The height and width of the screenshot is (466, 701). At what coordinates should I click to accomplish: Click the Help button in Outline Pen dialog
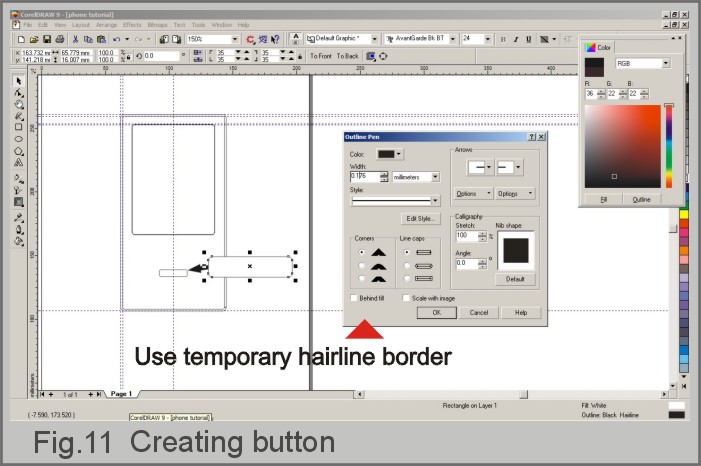coord(521,313)
